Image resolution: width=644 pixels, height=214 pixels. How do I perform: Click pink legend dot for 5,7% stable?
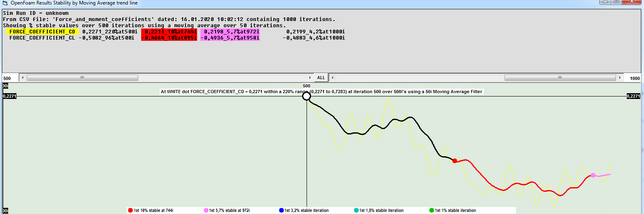pyautogui.click(x=206, y=210)
